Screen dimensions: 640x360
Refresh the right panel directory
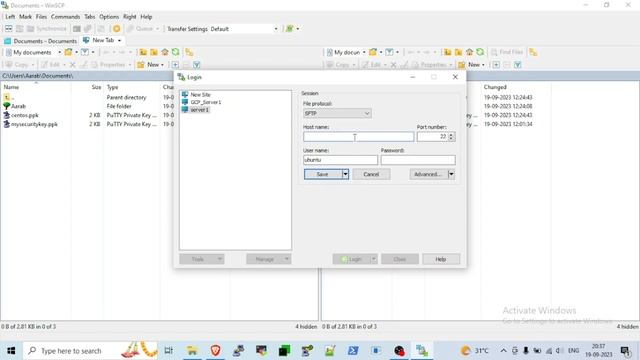click(480, 52)
